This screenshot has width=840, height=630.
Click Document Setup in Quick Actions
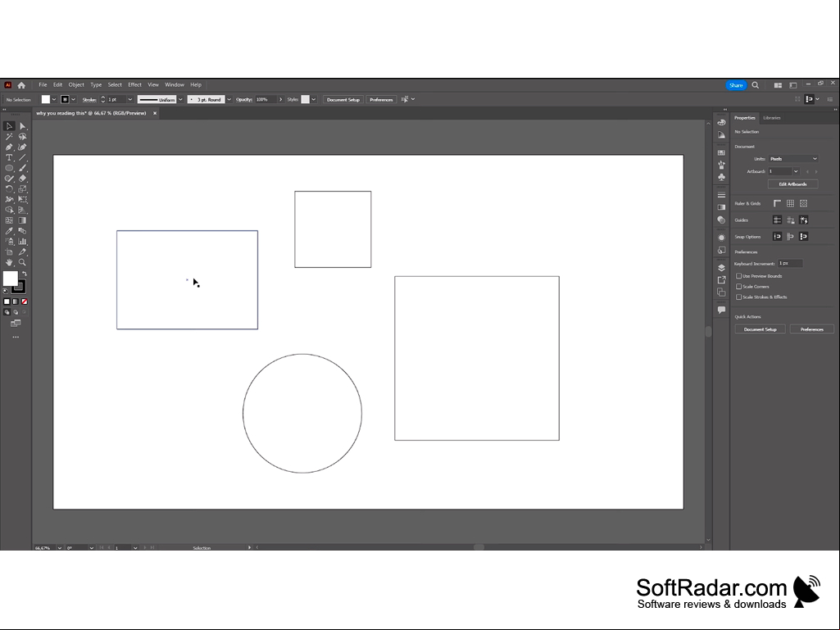(761, 329)
